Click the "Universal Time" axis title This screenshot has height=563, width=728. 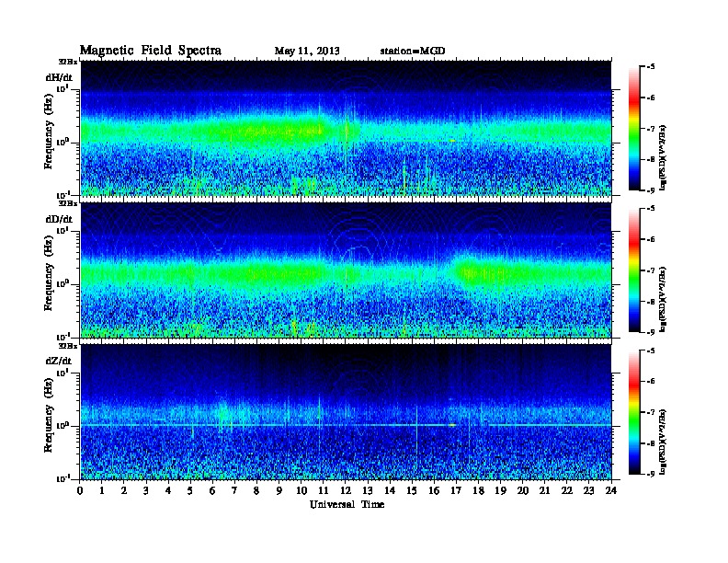point(347,504)
